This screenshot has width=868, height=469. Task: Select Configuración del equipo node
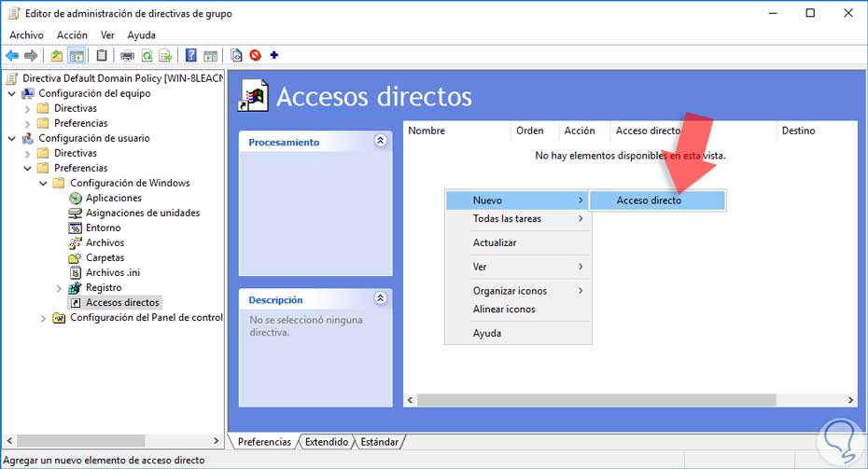pyautogui.click(x=94, y=93)
